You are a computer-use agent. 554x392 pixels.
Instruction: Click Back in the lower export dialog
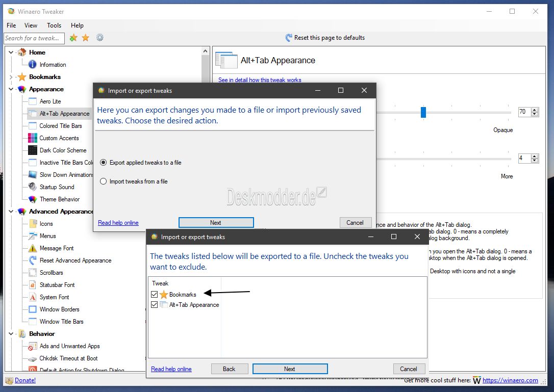click(229, 369)
